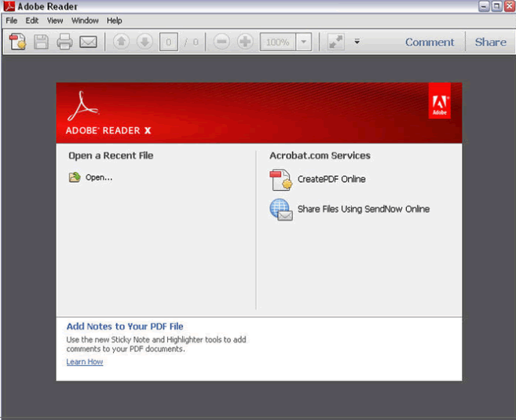Open the Window menu
Screen dimensions: 516x420
pos(85,20)
